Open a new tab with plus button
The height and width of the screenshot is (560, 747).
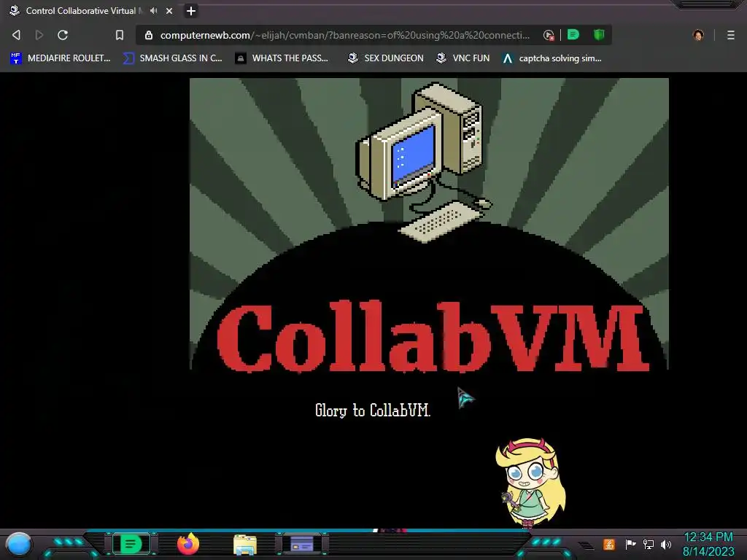coord(190,10)
